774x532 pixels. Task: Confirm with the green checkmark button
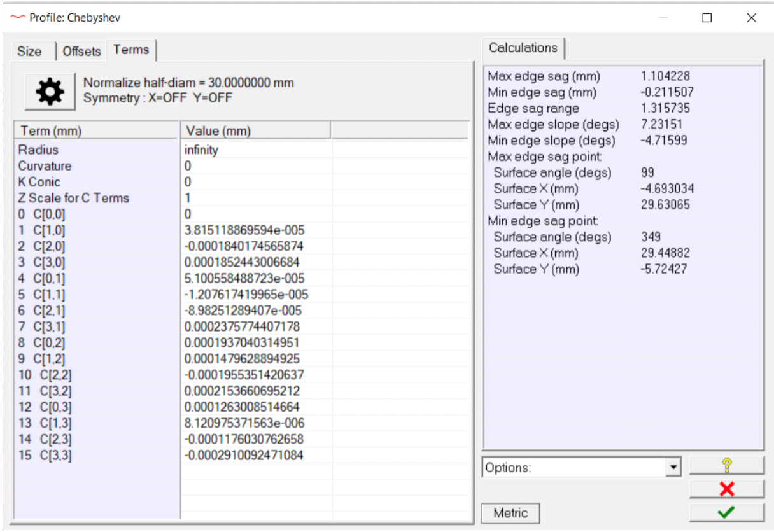coord(726,512)
